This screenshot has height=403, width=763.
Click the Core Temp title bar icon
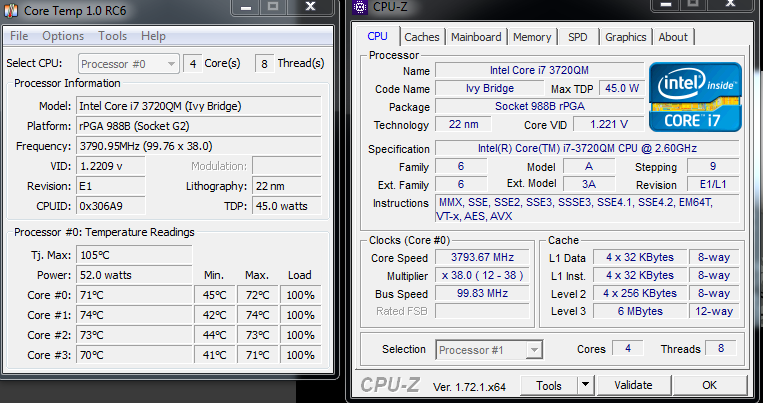coord(11,10)
